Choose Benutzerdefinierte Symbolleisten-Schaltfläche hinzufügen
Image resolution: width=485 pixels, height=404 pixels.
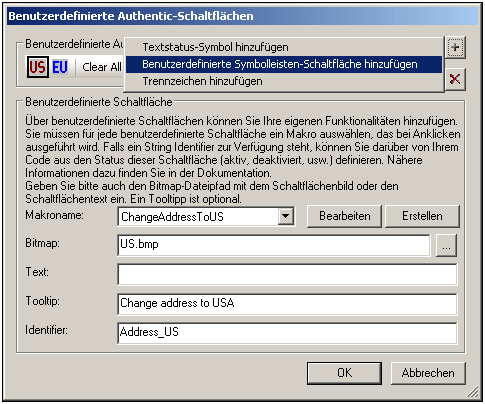(284, 64)
